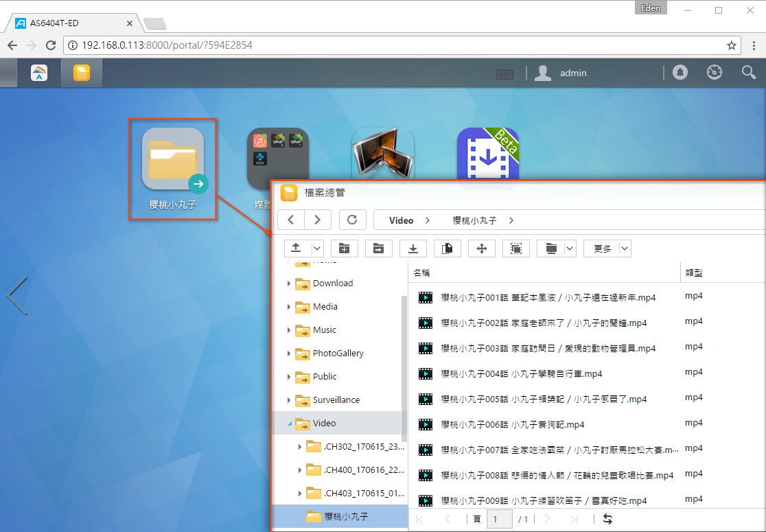766x532 pixels.
Task: Click the folder tree vertical scrollbar
Action: [404, 369]
